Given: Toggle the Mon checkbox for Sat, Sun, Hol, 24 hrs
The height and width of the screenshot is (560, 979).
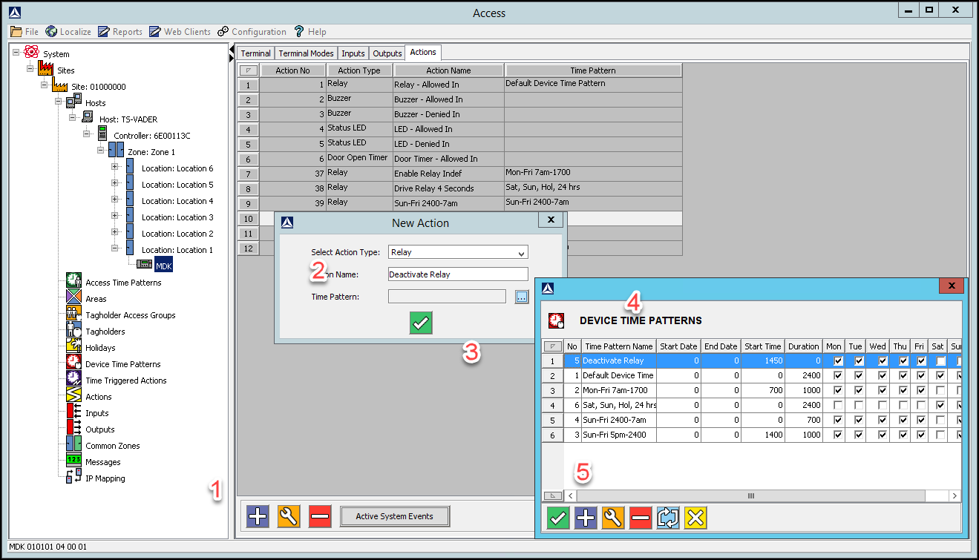Looking at the screenshot, I should pos(838,406).
